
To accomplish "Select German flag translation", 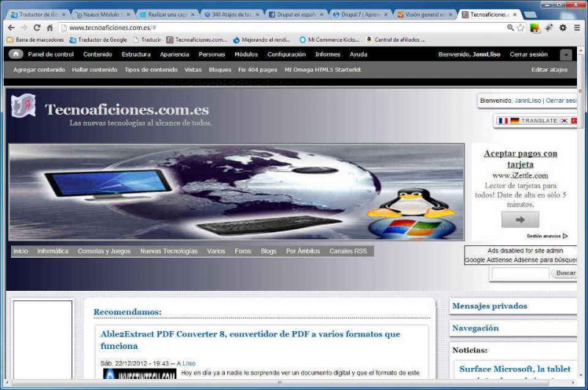I will click(x=514, y=120).
